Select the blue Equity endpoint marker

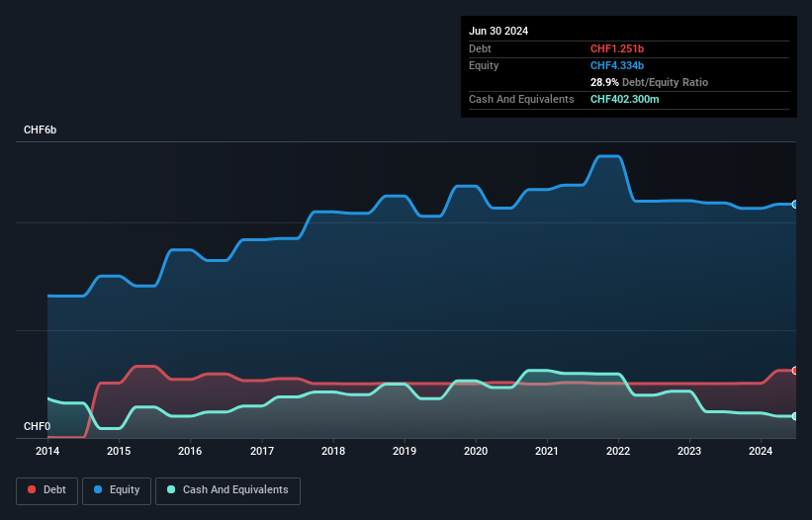[795, 205]
